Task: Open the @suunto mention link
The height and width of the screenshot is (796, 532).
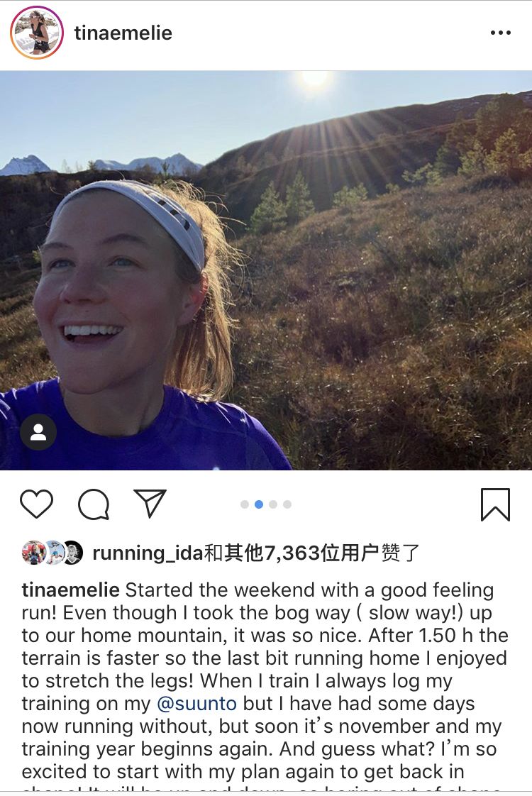Action: click(x=197, y=703)
